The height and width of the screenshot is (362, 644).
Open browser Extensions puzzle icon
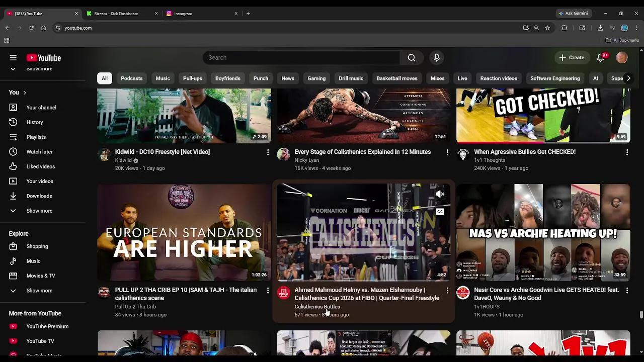(564, 28)
